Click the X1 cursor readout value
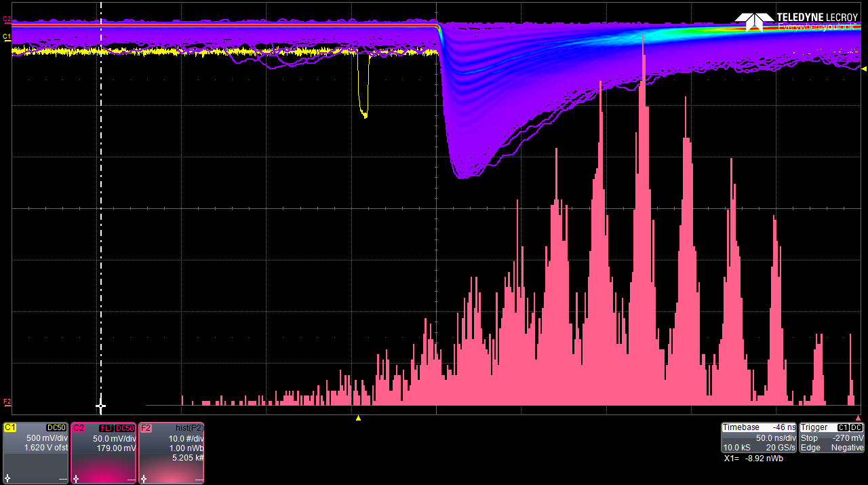Screen dimensions: 868x485 point(753,459)
